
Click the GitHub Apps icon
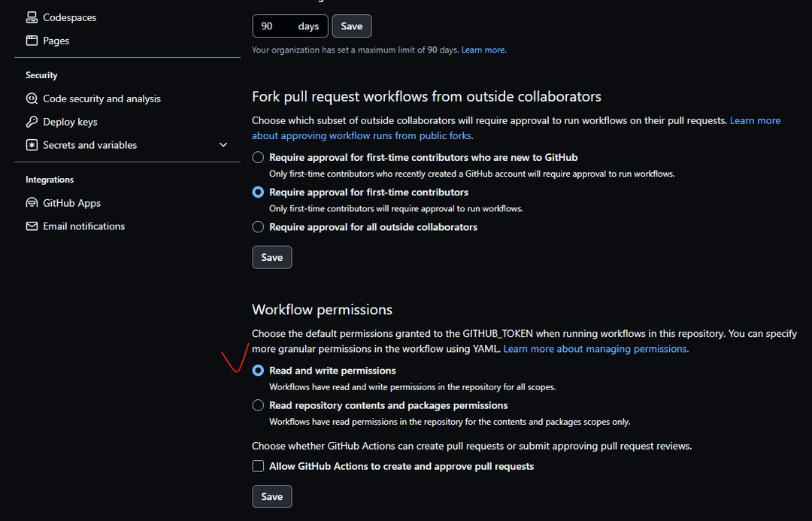point(32,203)
